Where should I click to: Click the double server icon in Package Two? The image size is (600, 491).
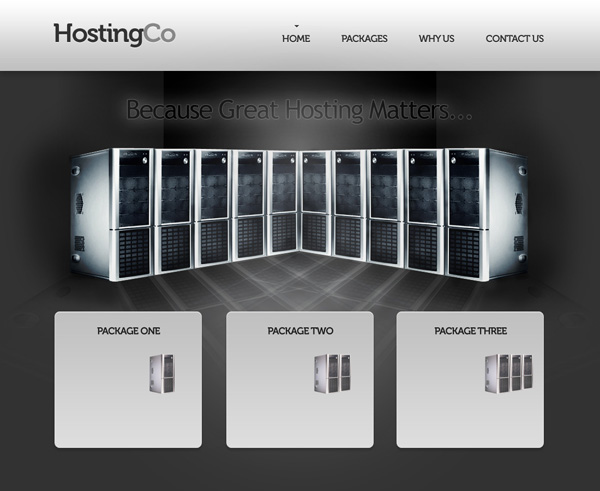(x=333, y=373)
